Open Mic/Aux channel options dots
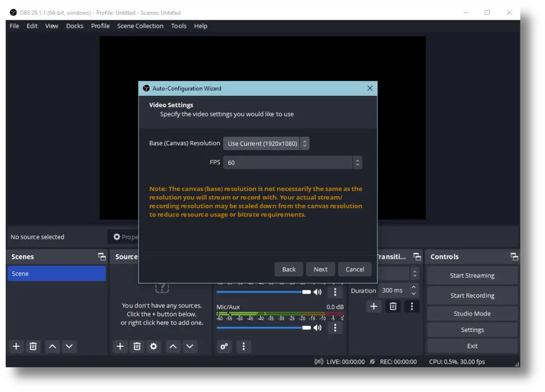The width and height of the screenshot is (545, 392). [335, 328]
